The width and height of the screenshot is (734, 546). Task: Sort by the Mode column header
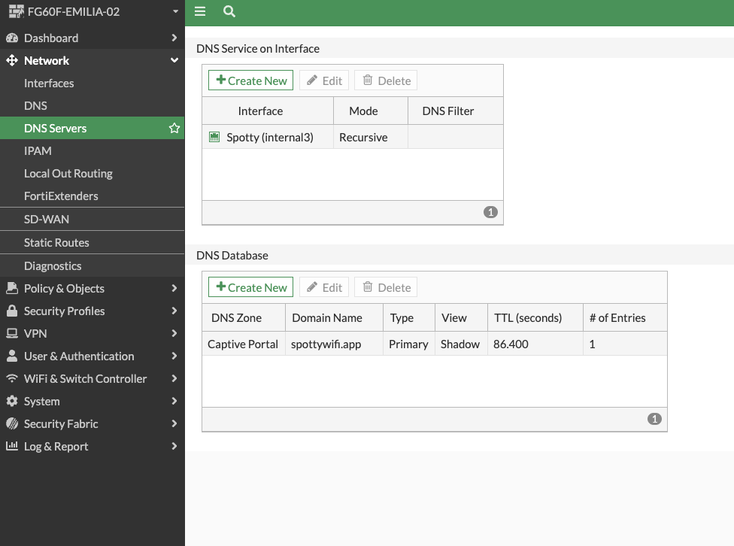[x=370, y=111]
